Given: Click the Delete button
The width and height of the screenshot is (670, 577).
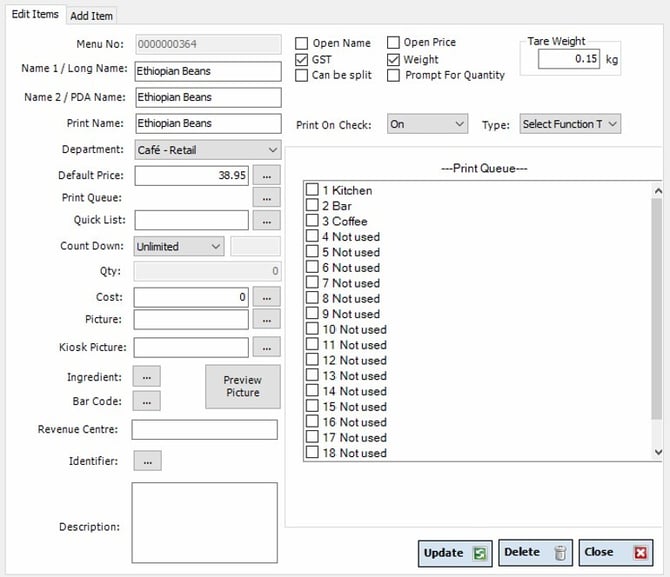Looking at the screenshot, I should coord(535,553).
